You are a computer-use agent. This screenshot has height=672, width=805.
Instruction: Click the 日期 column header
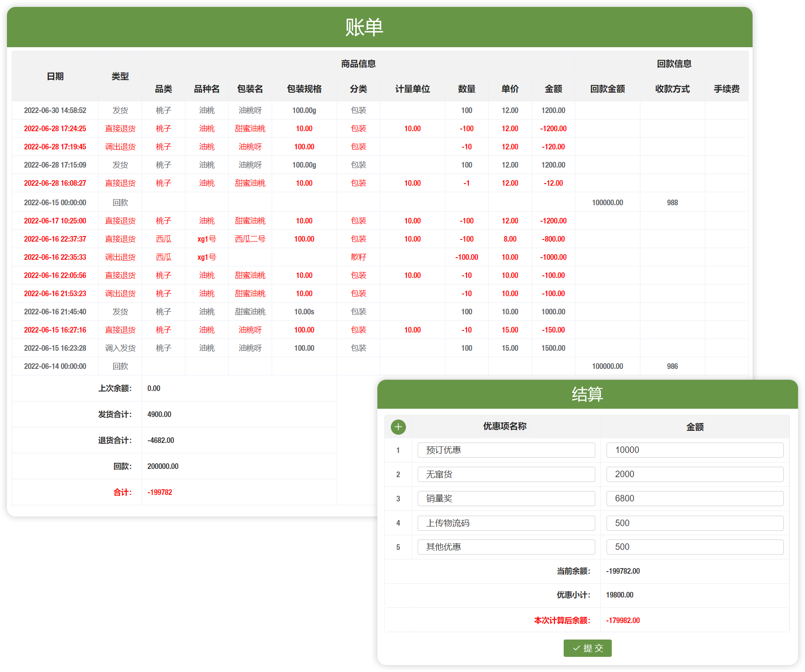tap(55, 77)
